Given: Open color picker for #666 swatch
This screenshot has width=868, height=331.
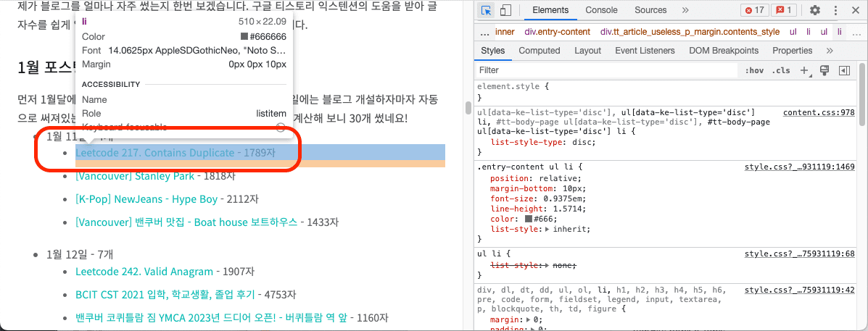Looking at the screenshot, I should click(x=529, y=219).
